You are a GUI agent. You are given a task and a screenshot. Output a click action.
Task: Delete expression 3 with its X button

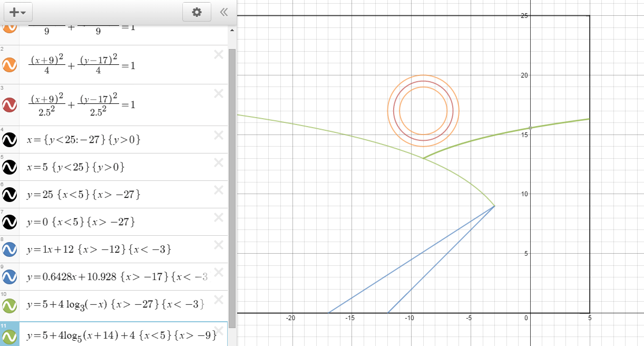pyautogui.click(x=219, y=94)
